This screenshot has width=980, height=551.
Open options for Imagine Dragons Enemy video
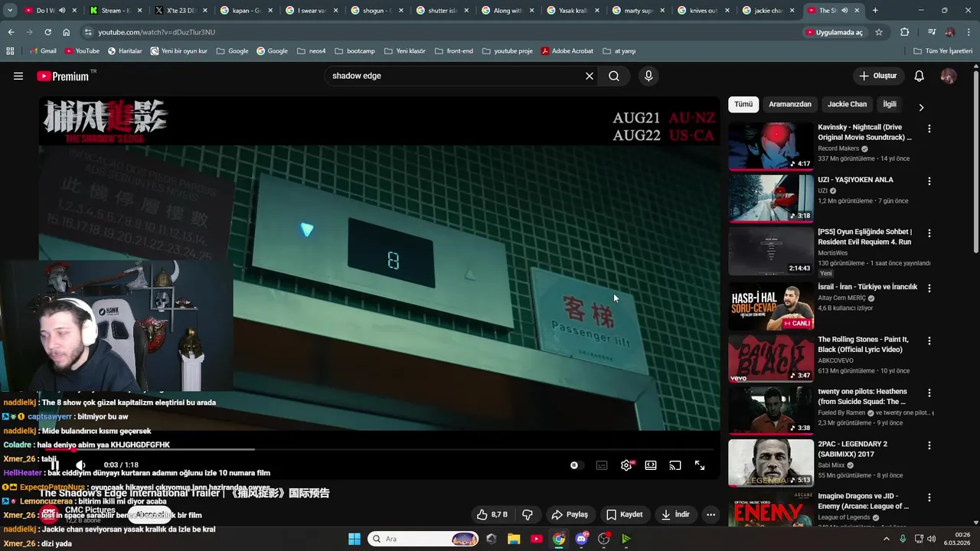click(929, 497)
